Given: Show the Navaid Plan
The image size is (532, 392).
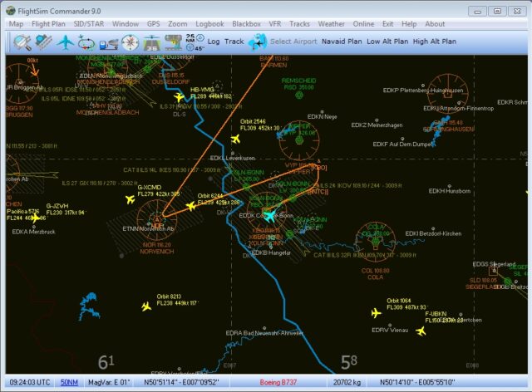Looking at the screenshot, I should pyautogui.click(x=341, y=42).
